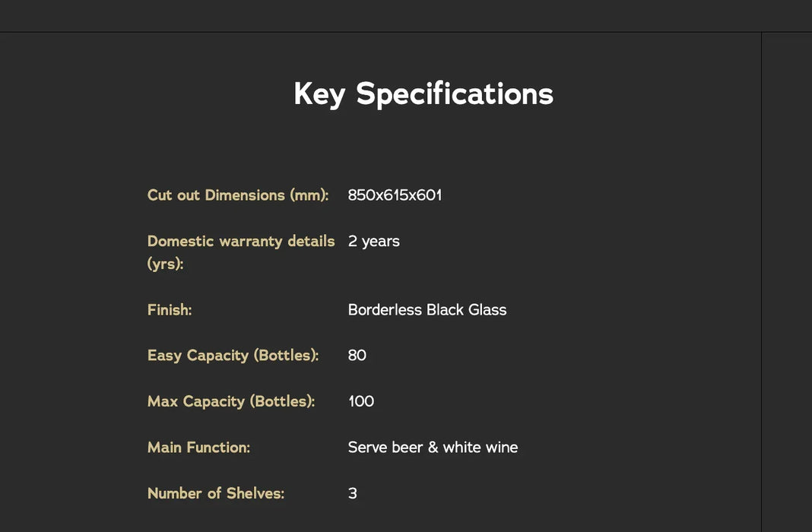Viewport: 812px width, 532px height.
Task: Click the "Easy Capacity (Bottles):" label
Action: pos(233,356)
